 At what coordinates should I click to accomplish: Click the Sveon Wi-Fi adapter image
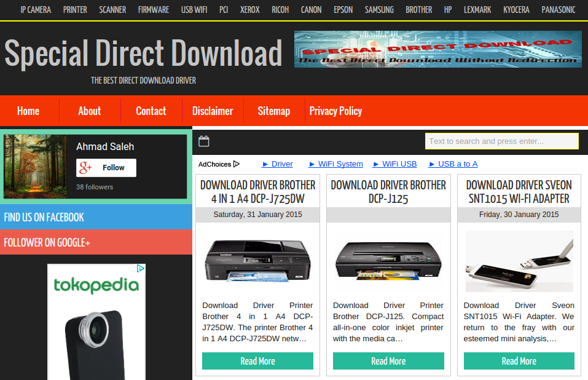click(519, 261)
